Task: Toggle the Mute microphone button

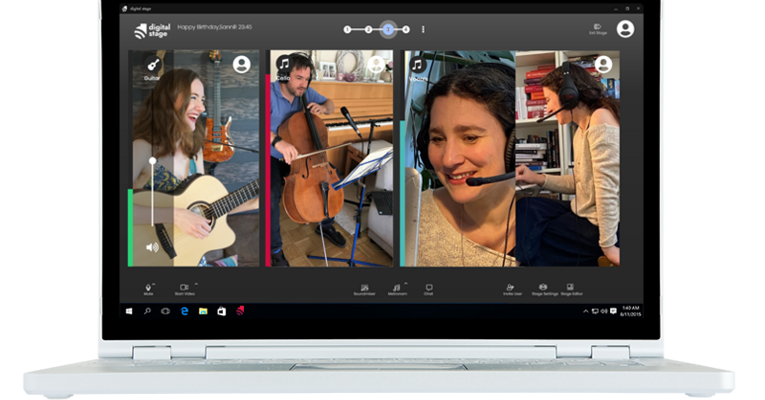Action: coord(148,289)
